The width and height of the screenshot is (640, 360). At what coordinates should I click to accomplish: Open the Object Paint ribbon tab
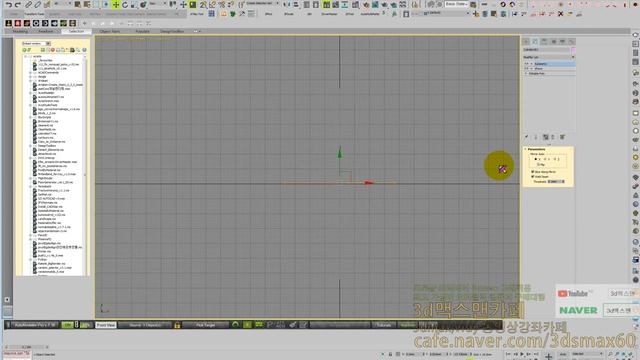point(110,31)
